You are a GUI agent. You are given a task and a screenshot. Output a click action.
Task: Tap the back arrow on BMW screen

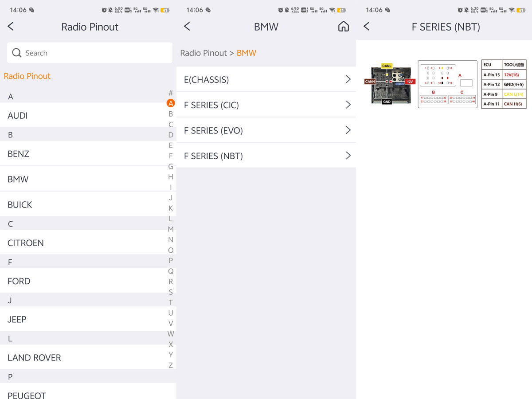click(187, 27)
